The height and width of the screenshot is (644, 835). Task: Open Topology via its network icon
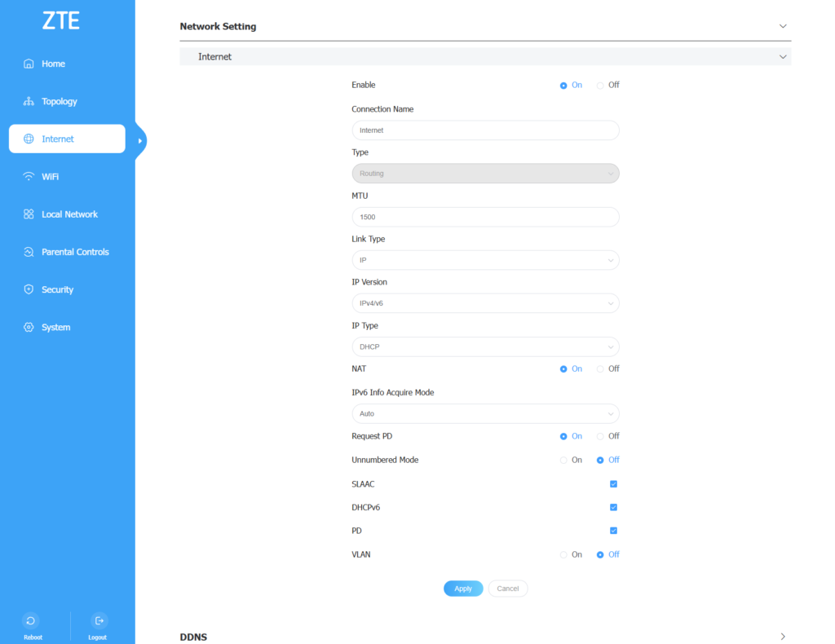pyautogui.click(x=29, y=102)
